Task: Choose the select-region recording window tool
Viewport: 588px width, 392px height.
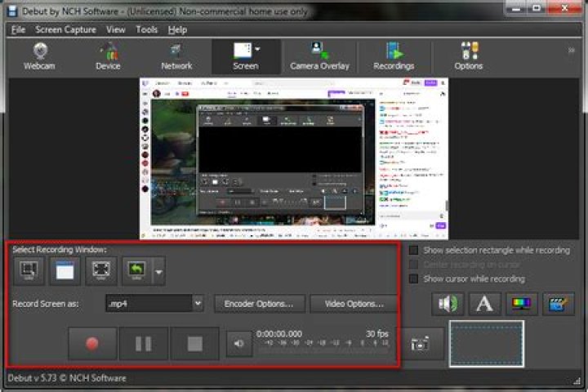Action: coord(29,271)
